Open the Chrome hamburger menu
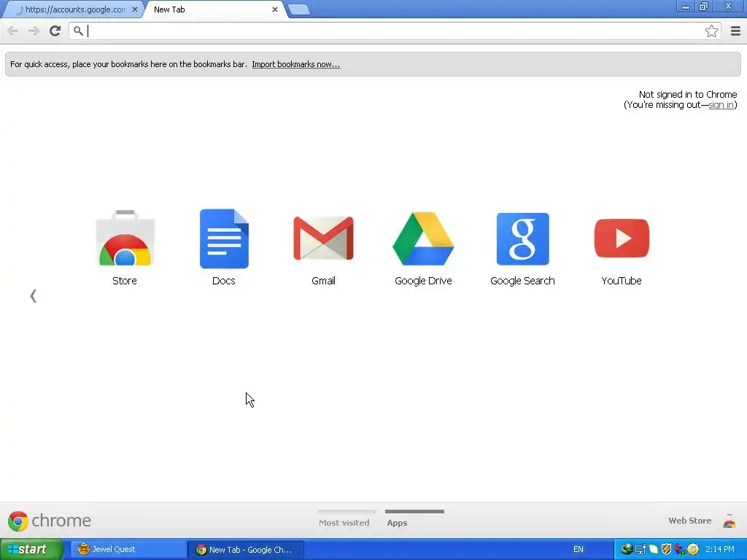This screenshot has width=747, height=560. [x=735, y=31]
